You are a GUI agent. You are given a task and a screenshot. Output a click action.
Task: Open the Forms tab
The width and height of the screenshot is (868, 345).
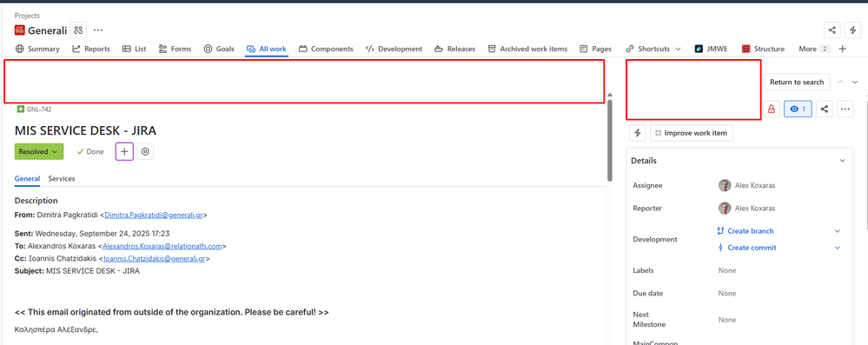coord(175,49)
